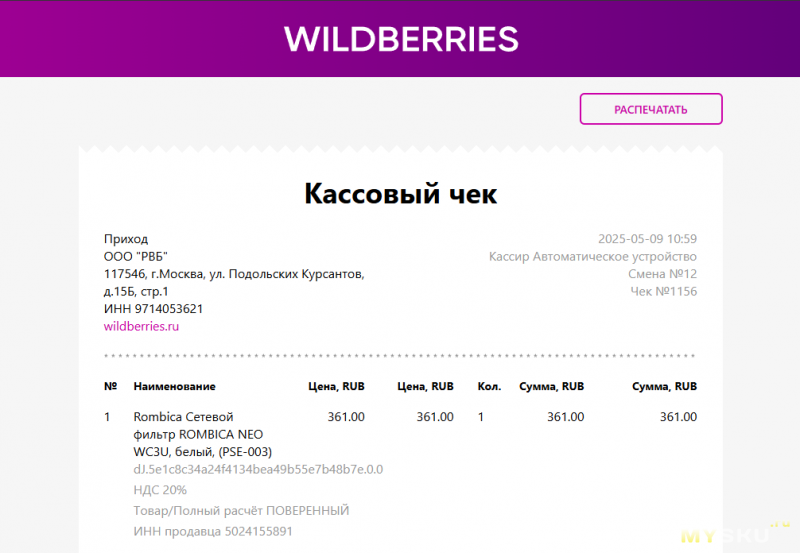Select the receipt date 2025-05-09 10:59

click(x=647, y=239)
